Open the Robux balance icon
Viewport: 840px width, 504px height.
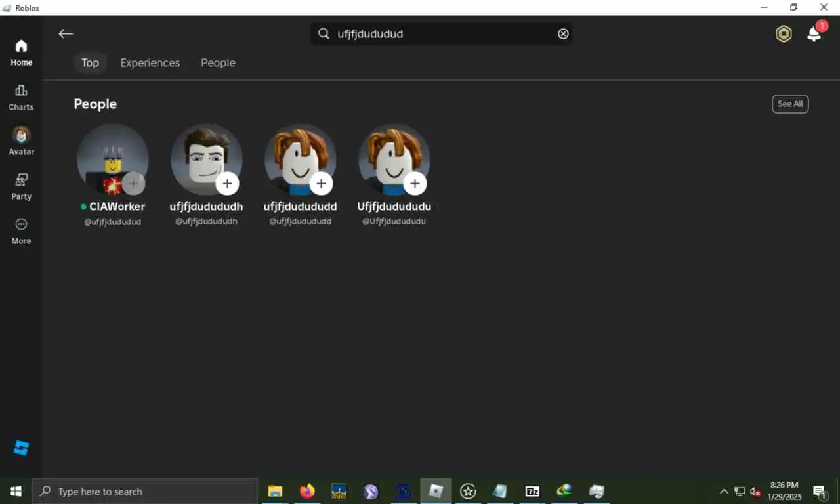click(x=784, y=34)
